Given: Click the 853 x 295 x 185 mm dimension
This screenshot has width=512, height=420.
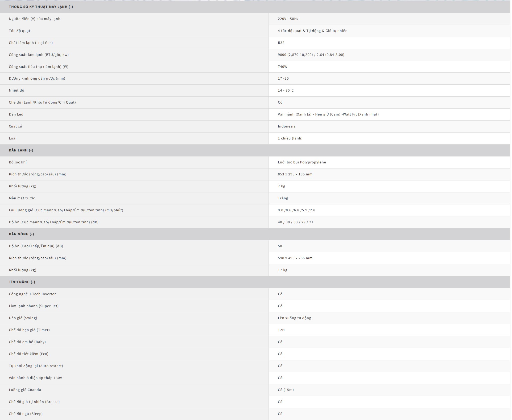Looking at the screenshot, I should (x=295, y=174).
